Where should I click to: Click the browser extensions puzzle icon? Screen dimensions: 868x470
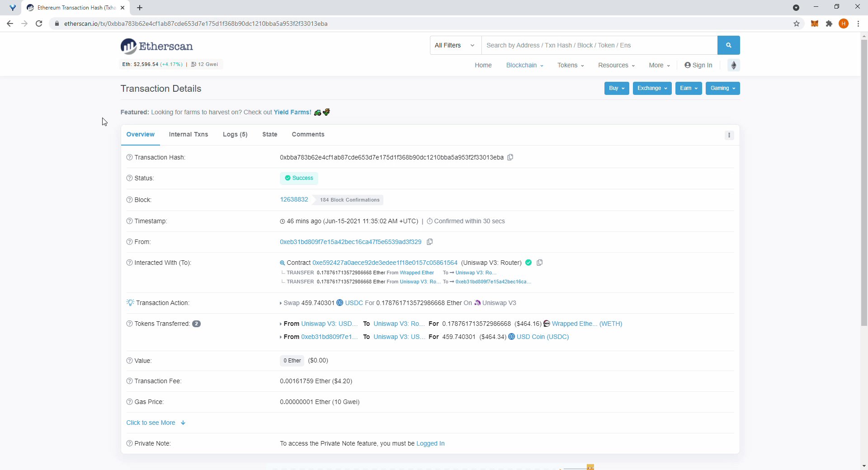(829, 23)
